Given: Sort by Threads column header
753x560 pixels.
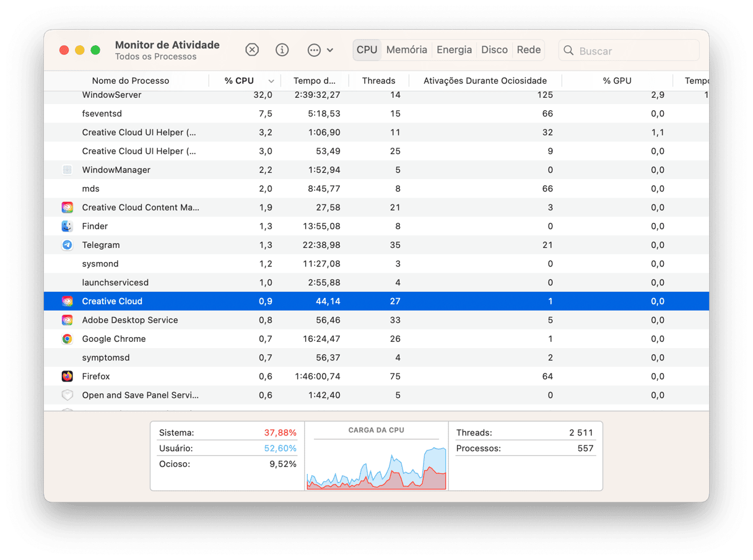Looking at the screenshot, I should [x=378, y=81].
